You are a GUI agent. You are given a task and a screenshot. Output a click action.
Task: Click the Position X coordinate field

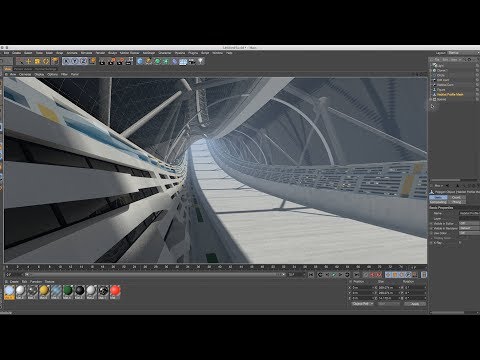coord(362,287)
